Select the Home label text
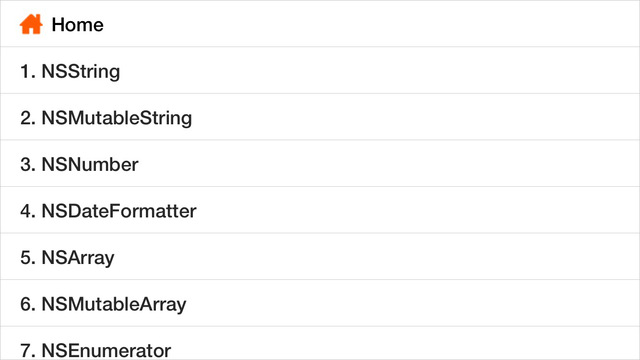This screenshot has height=360, width=640. coord(78,25)
